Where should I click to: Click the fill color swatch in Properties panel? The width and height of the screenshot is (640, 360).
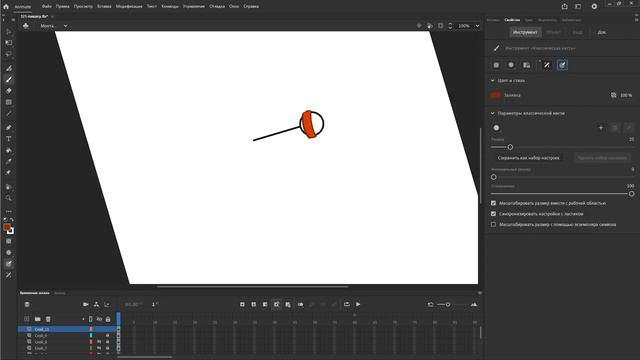(496, 95)
